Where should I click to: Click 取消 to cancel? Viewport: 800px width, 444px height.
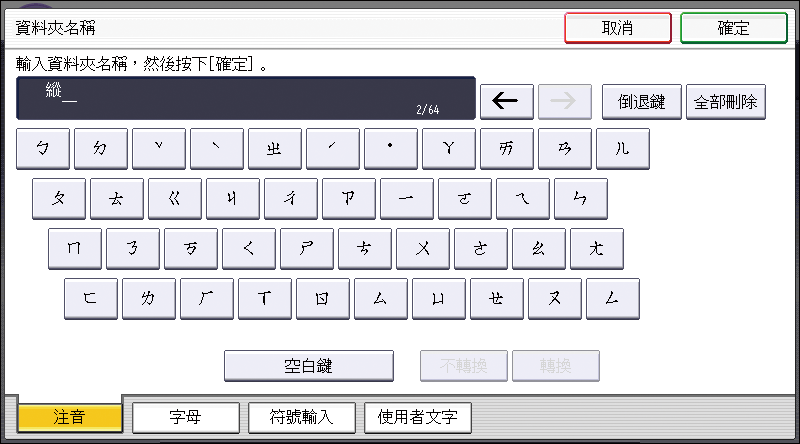(617, 28)
